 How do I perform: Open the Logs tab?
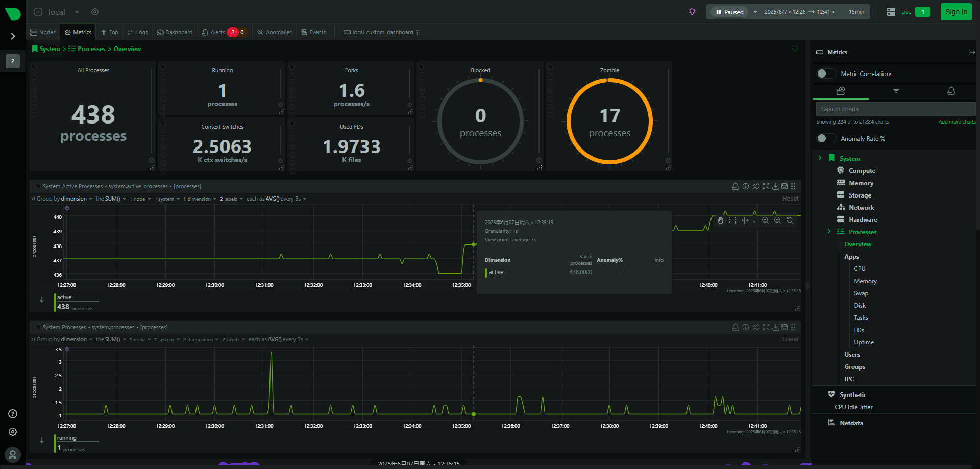click(x=138, y=32)
